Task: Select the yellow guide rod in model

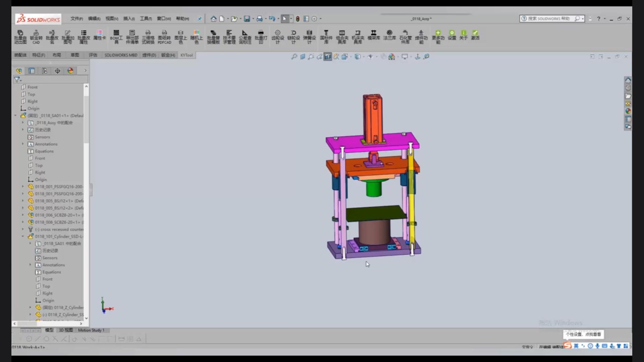Action: [x=411, y=201]
